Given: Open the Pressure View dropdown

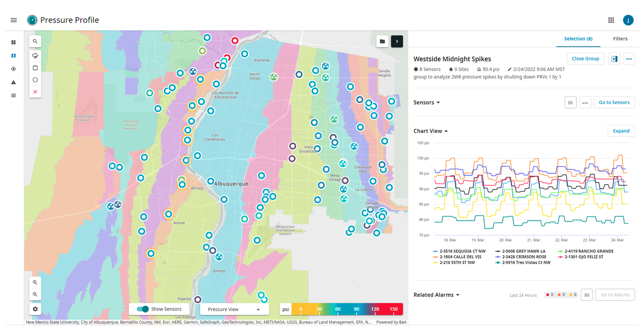Looking at the screenshot, I should (x=234, y=309).
